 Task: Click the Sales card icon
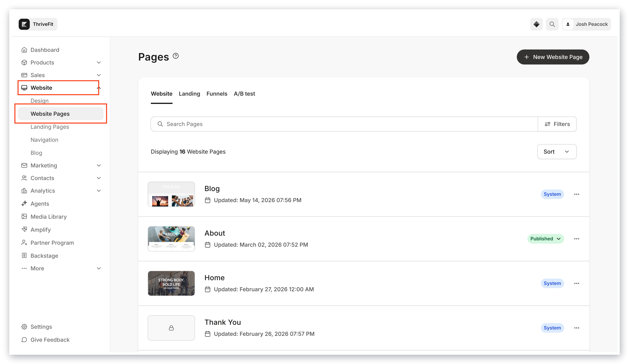tap(24, 75)
